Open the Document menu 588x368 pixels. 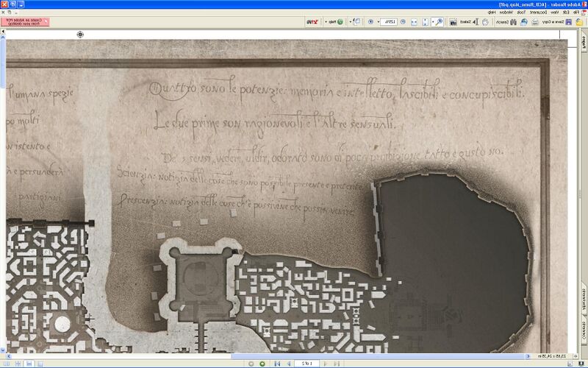tap(539, 13)
